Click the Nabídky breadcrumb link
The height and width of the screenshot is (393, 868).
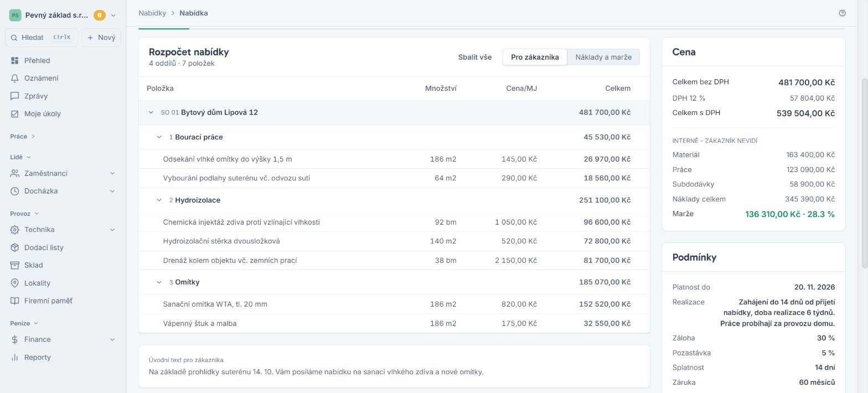point(152,13)
